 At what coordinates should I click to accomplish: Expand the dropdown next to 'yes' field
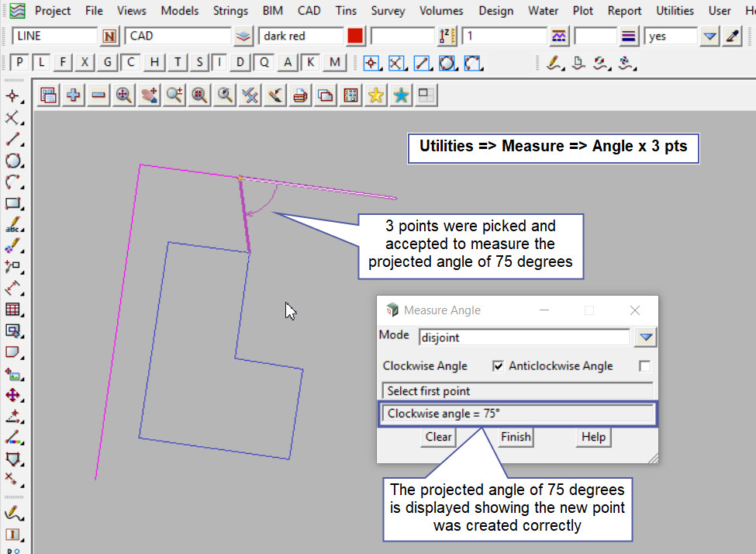(709, 36)
